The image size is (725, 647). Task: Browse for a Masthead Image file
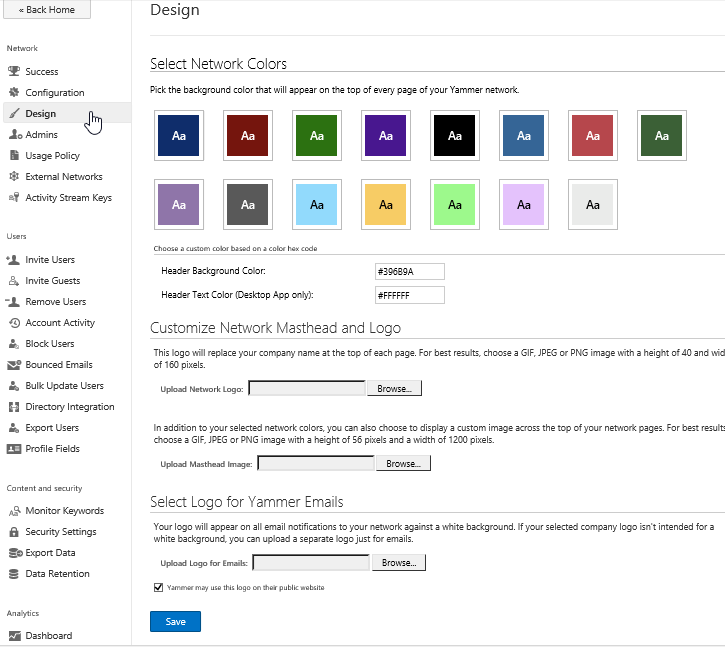403,464
